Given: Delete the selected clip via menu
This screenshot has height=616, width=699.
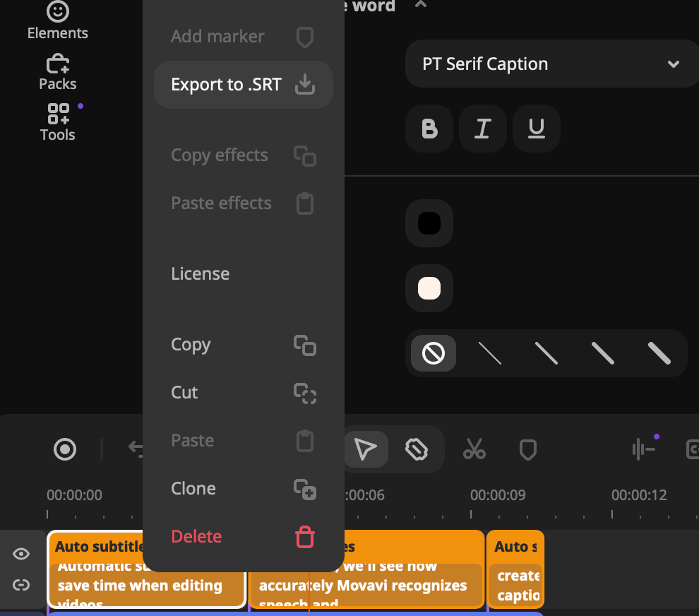Looking at the screenshot, I should point(244,537).
